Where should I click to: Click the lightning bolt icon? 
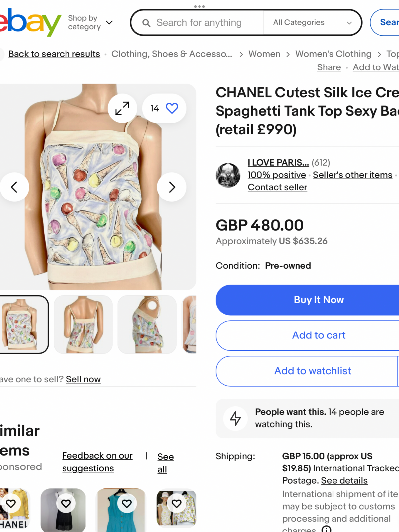tap(235, 418)
